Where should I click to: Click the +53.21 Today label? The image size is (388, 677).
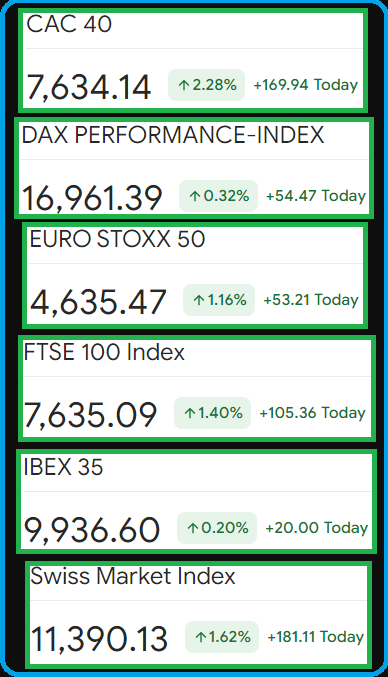coord(311,300)
